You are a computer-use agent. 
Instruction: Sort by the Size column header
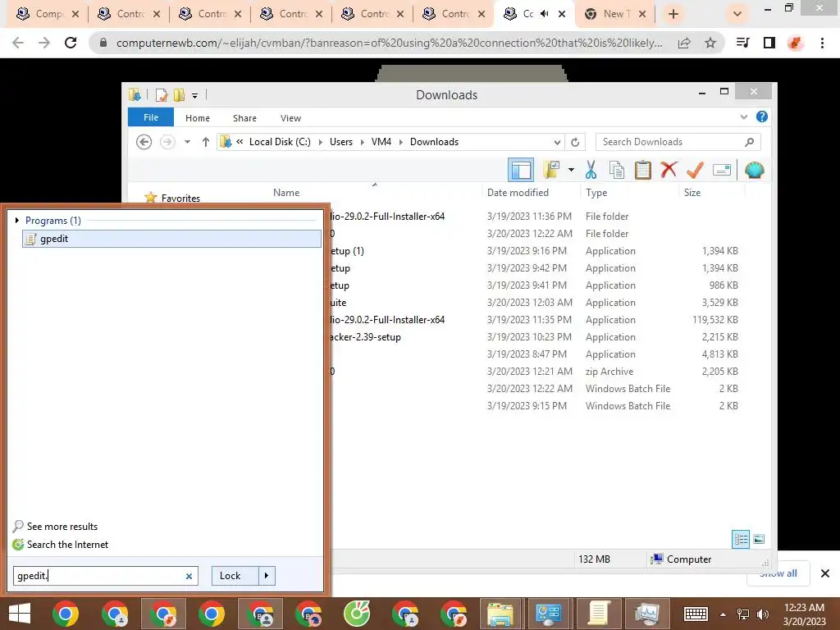tap(692, 192)
